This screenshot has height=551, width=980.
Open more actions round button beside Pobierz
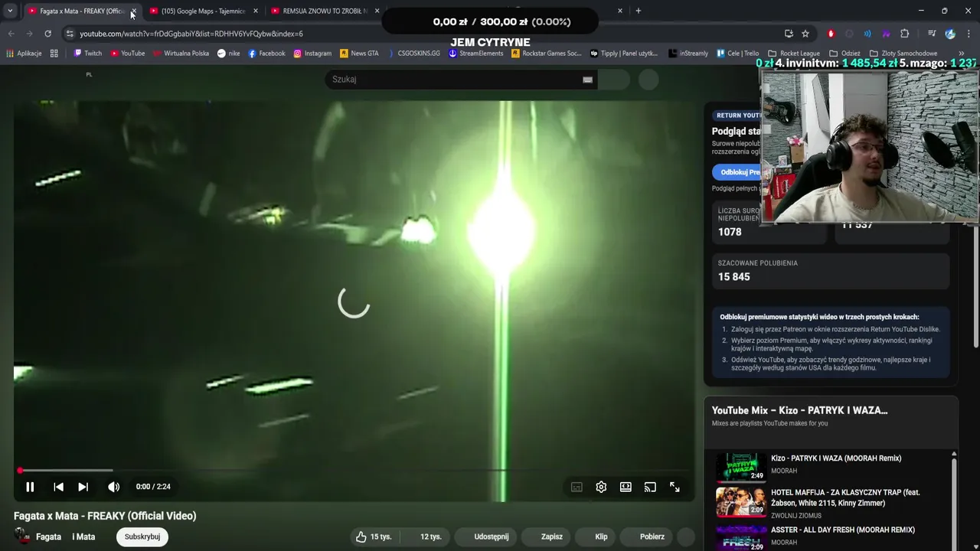click(686, 536)
